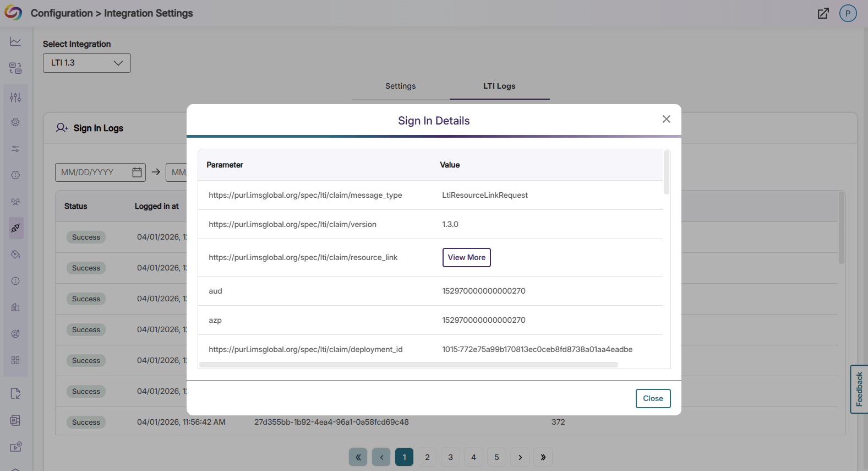Click the deployment_id claim parameter
The image size is (868, 471).
tap(305, 349)
